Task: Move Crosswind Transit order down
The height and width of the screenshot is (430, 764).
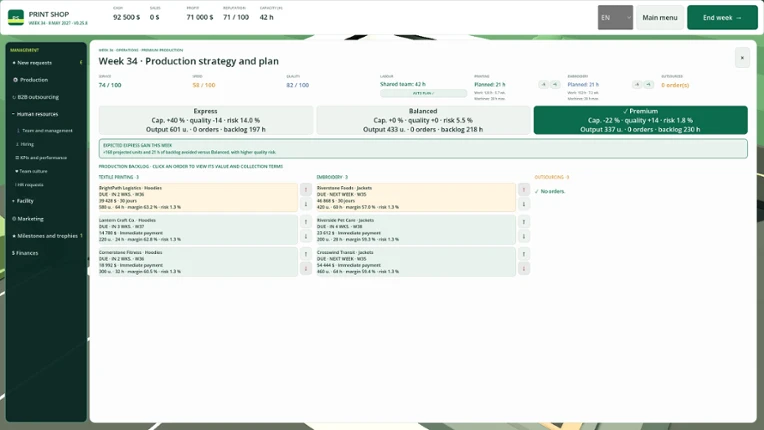Action: click(x=524, y=268)
